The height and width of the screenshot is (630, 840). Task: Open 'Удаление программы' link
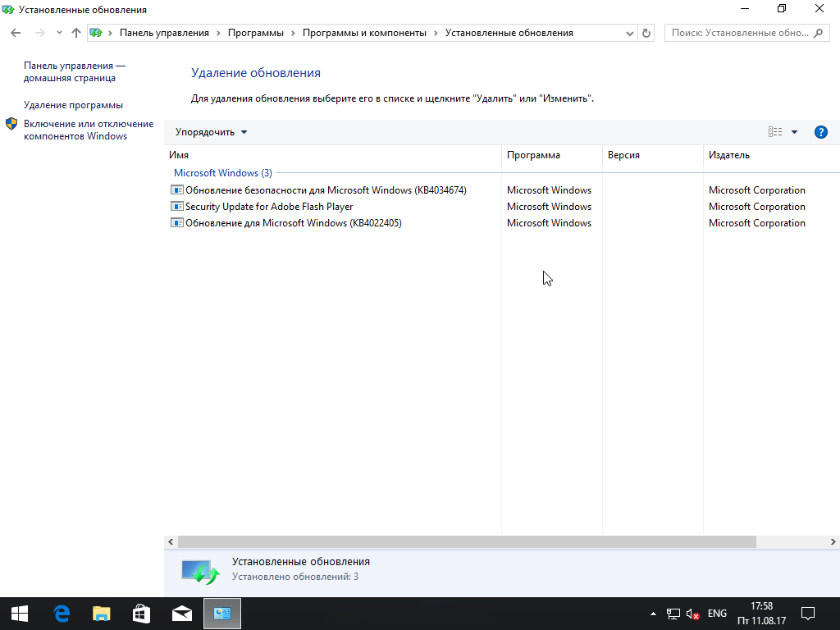click(x=73, y=105)
